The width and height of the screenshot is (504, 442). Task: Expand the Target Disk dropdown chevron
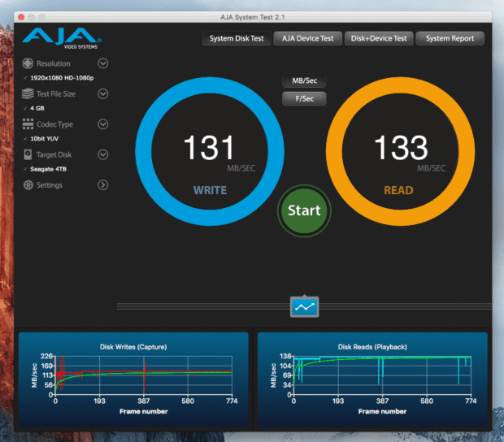[x=103, y=154]
